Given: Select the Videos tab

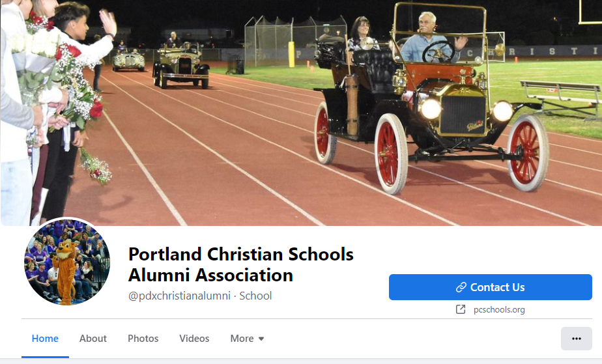Looking at the screenshot, I should pyautogui.click(x=194, y=339).
